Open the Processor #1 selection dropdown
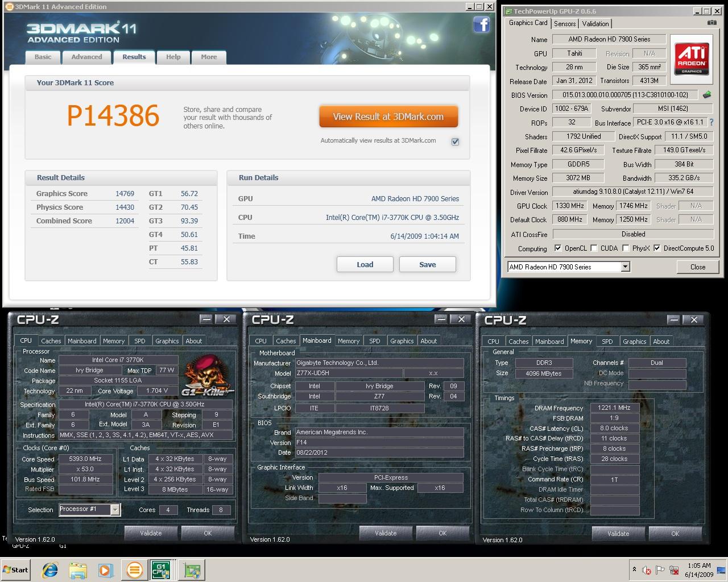This screenshot has height=582, width=728. tap(115, 510)
